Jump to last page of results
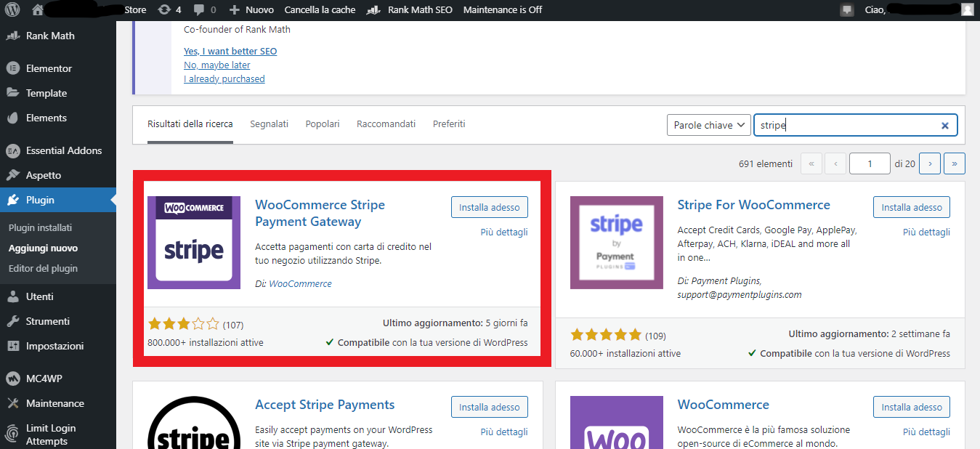980x449 pixels. [x=954, y=163]
